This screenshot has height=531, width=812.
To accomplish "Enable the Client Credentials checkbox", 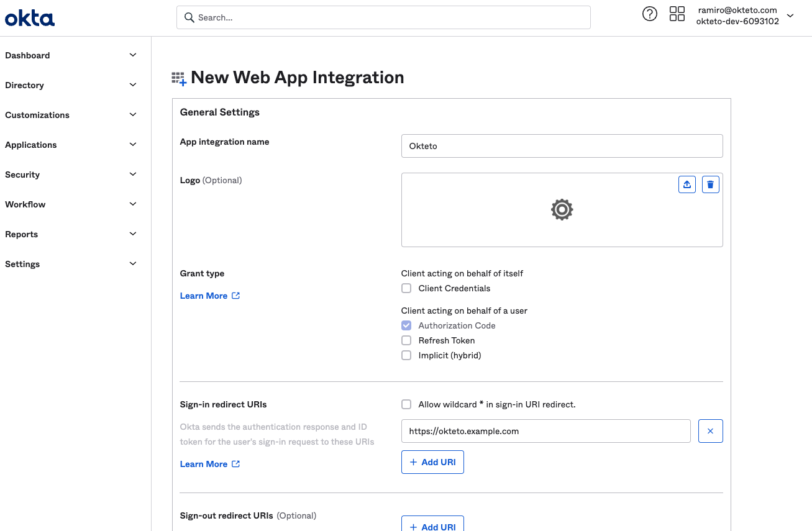I will tap(406, 288).
